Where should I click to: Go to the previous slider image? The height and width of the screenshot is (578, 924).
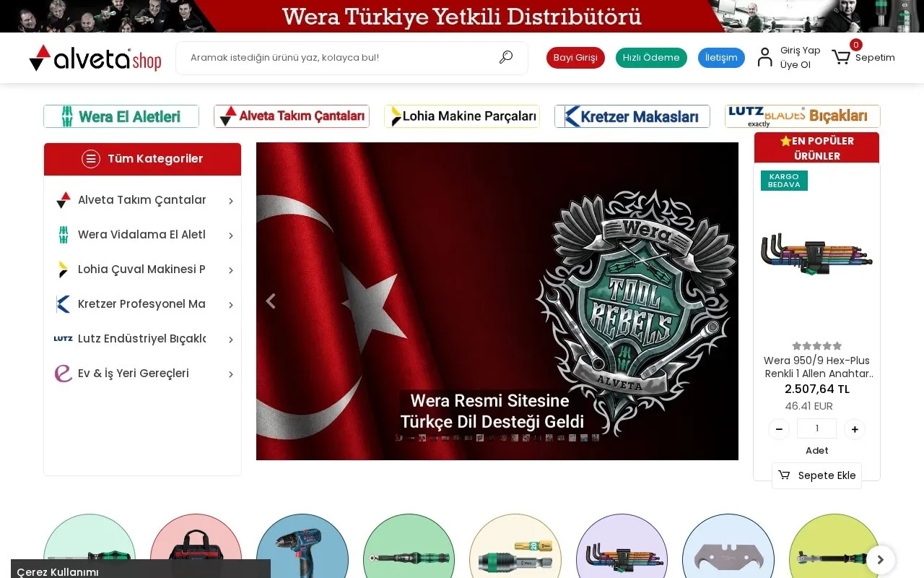[x=271, y=301]
